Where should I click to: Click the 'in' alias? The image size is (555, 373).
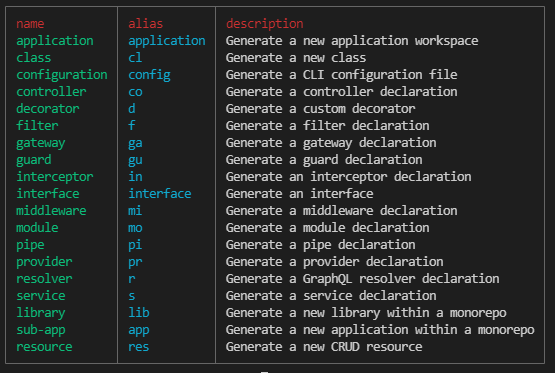coord(135,177)
